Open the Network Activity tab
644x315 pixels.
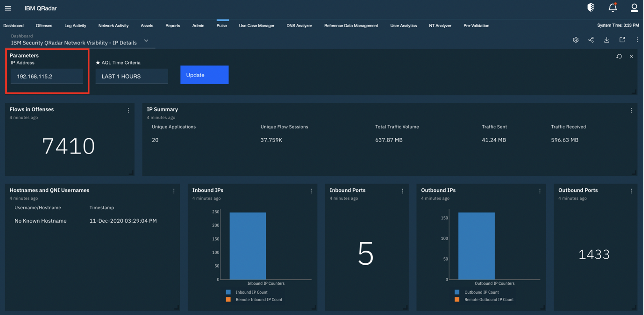pos(113,25)
